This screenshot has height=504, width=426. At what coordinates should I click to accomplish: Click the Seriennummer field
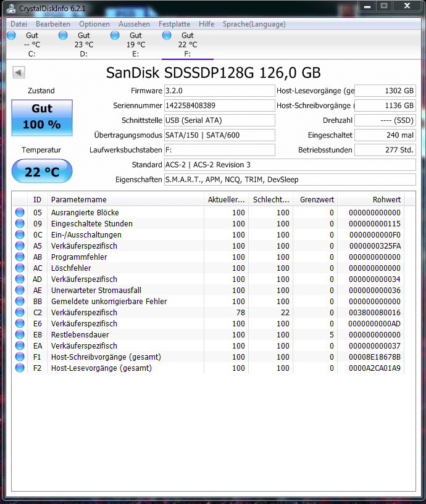pyautogui.click(x=219, y=105)
